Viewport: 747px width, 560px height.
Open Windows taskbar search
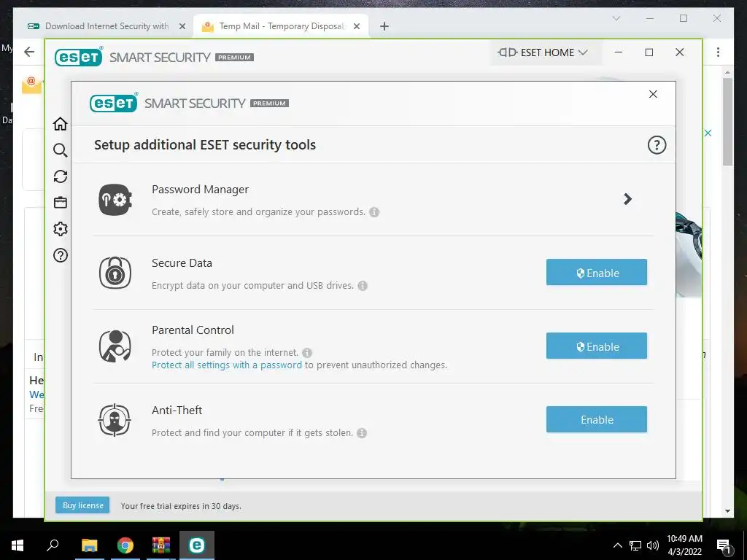point(53,545)
